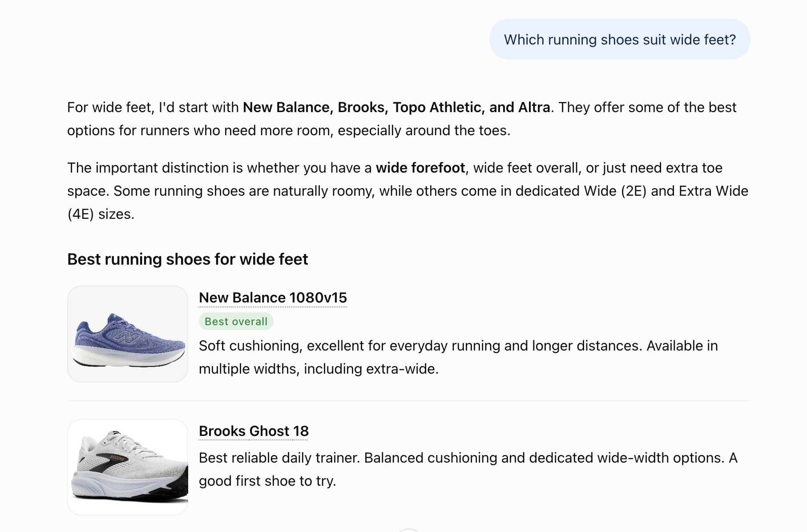Viewport: 807px width, 532px height.
Task: Click the heading 'Best running shoes for wide feet'
Action: point(188,259)
